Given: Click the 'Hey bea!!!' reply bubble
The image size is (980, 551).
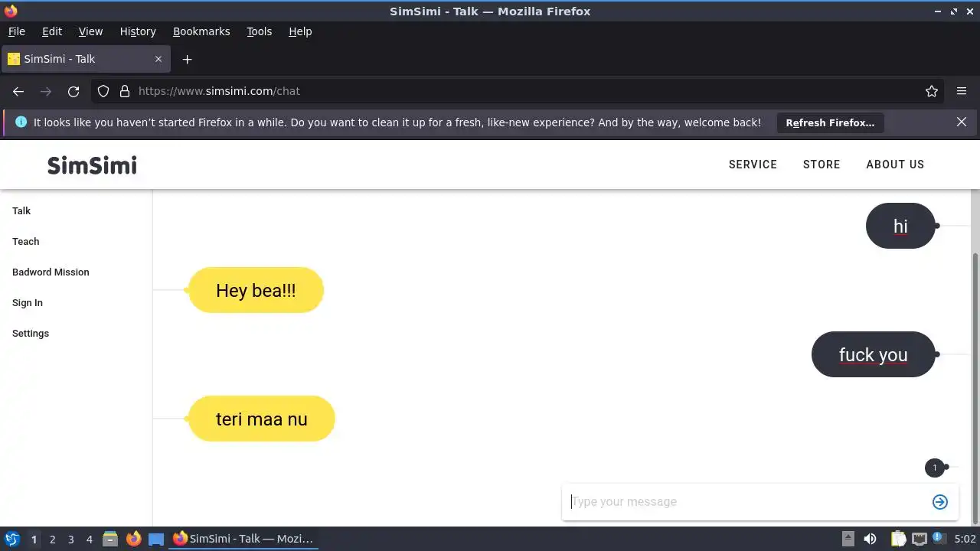Looking at the screenshot, I should [256, 290].
